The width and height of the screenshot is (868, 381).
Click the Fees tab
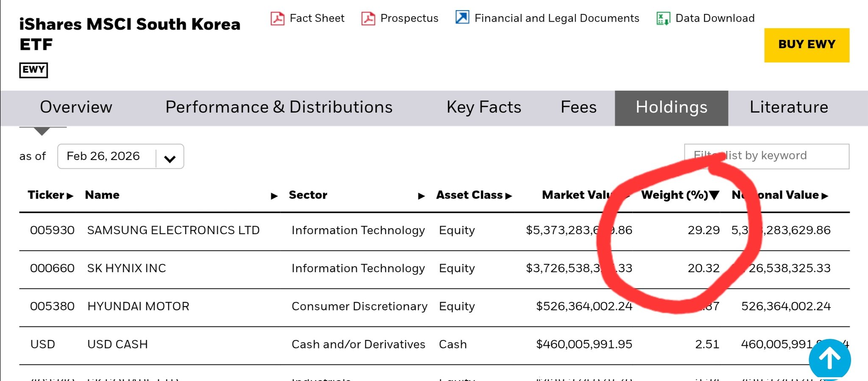coord(579,107)
